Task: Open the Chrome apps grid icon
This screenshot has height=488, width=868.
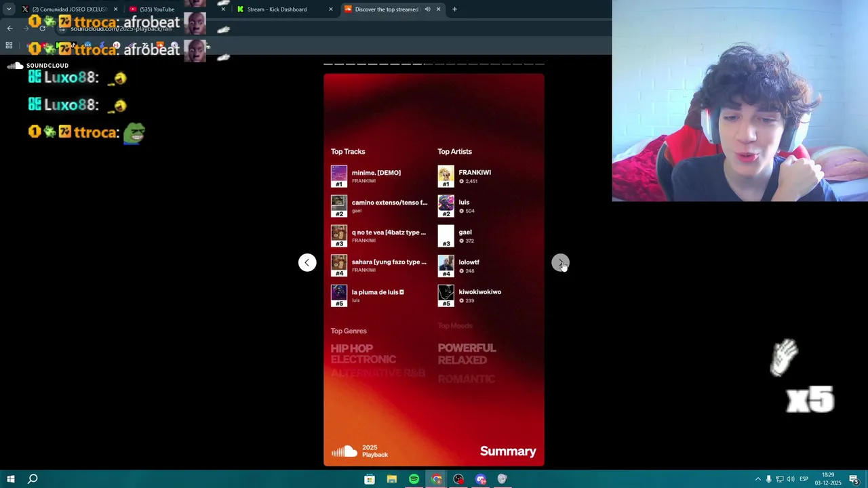Action: point(9,45)
